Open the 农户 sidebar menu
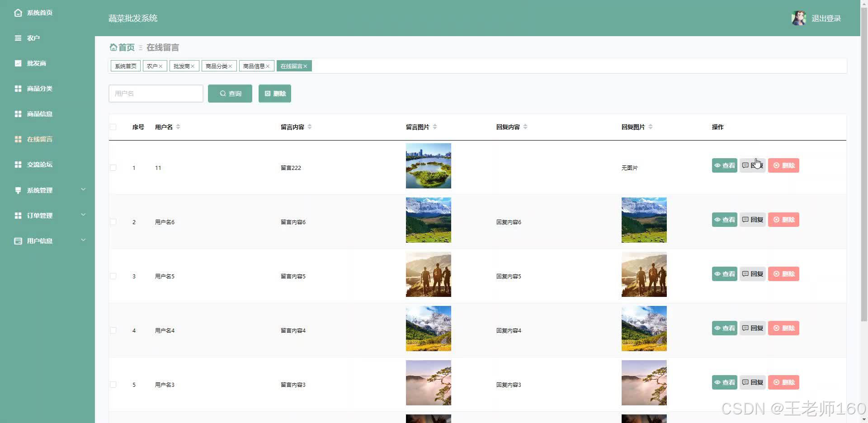Viewport: 868px width, 423px height. (x=33, y=38)
